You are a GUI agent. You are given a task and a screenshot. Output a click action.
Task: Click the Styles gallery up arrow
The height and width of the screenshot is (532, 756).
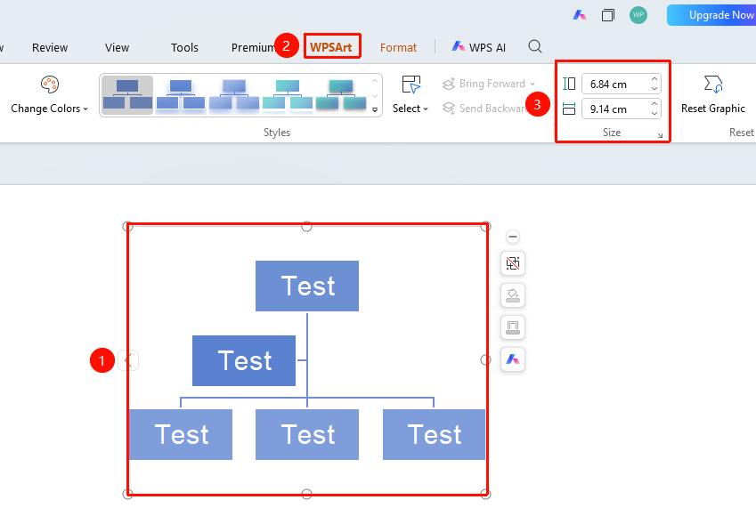tap(375, 81)
